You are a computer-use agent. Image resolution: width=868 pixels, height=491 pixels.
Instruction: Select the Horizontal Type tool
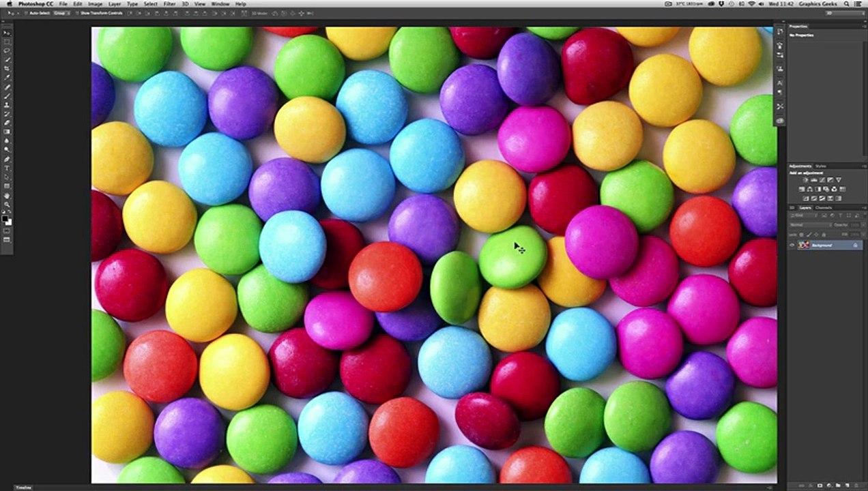coord(7,168)
